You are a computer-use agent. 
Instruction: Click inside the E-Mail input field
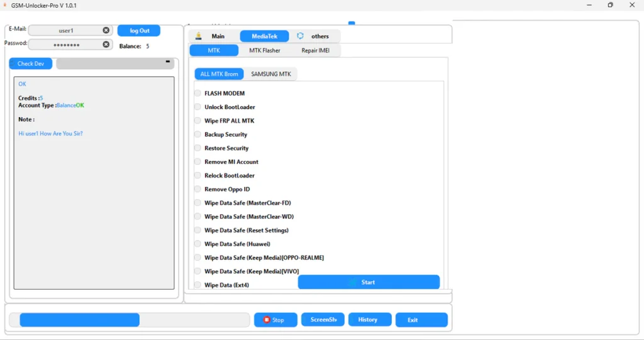tap(65, 30)
